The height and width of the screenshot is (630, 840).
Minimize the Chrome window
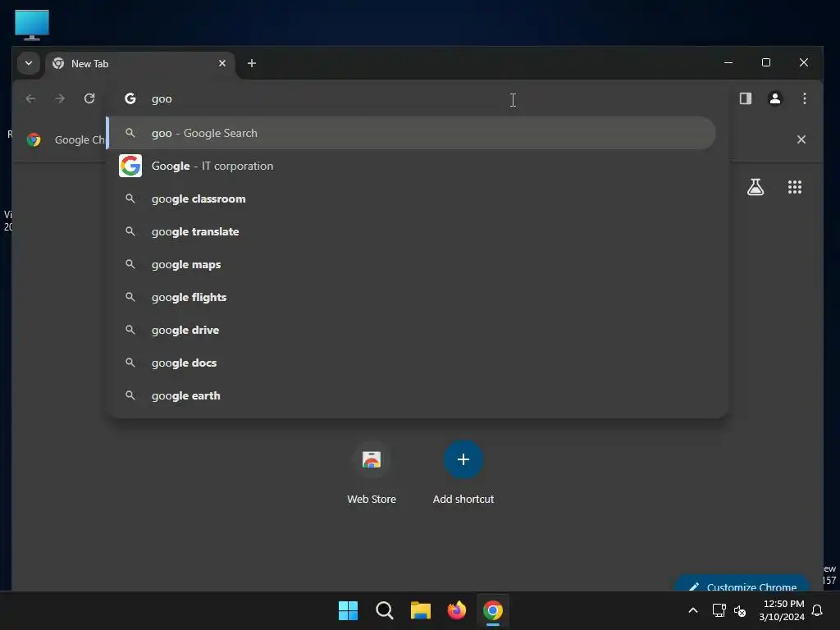pyautogui.click(x=728, y=62)
